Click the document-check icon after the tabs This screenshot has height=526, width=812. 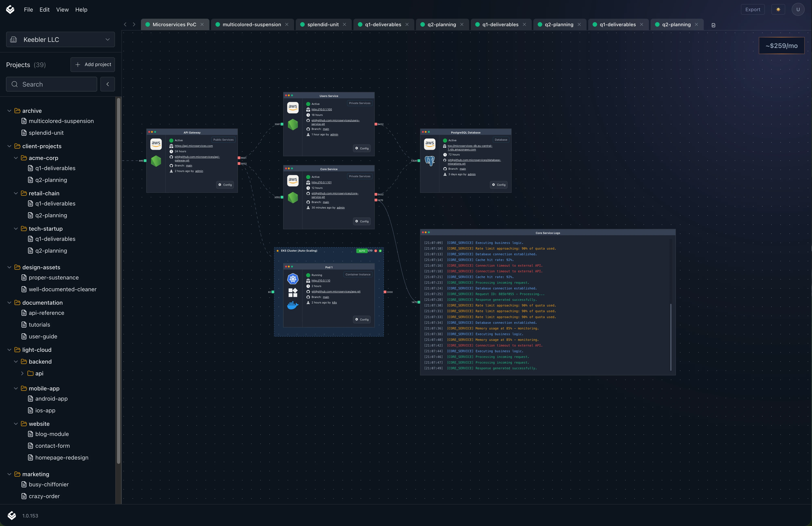coord(713,25)
